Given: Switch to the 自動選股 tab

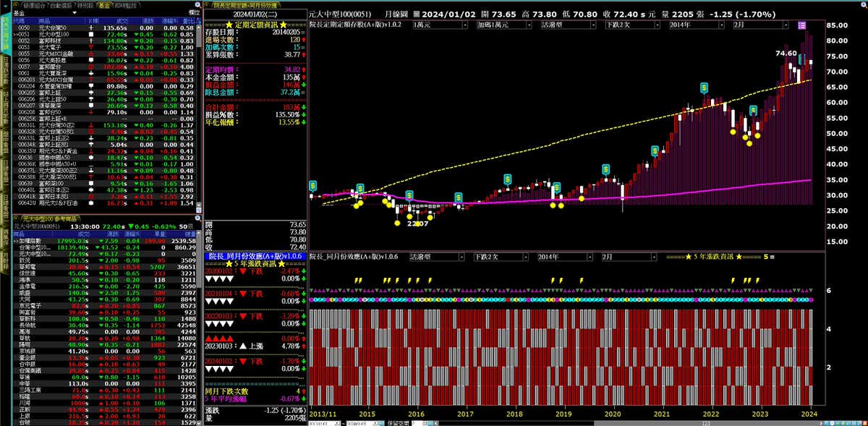Looking at the screenshot, I should point(58,5).
